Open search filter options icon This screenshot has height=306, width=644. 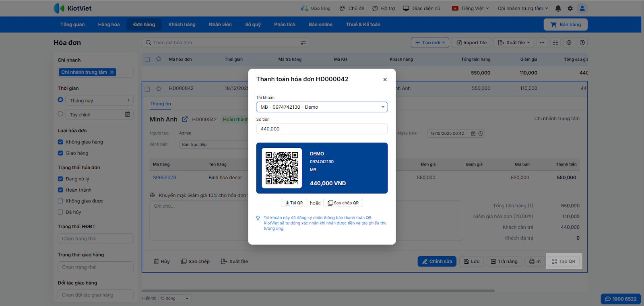[303, 43]
